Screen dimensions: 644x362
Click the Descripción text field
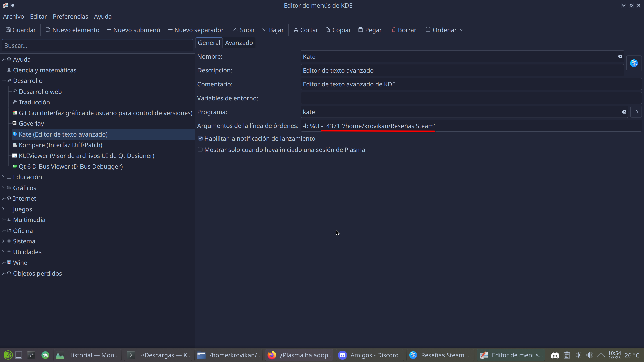tap(462, 70)
